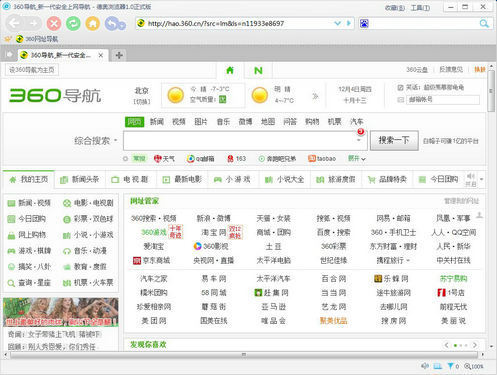Image resolution: width=497 pixels, height=375 pixels.
Task: Click the zoom 100% status icon
Action: pyautogui.click(x=474, y=366)
